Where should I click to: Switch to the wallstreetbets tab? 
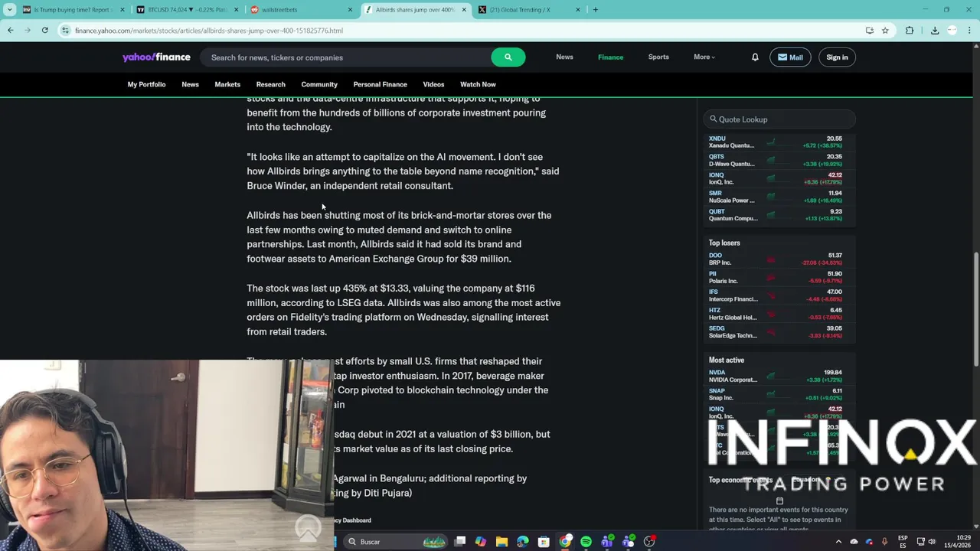pyautogui.click(x=300, y=10)
